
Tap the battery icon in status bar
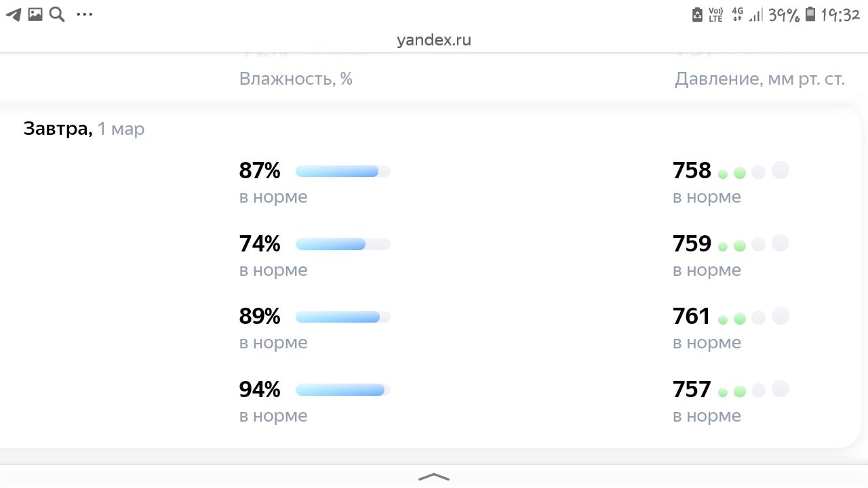(810, 14)
